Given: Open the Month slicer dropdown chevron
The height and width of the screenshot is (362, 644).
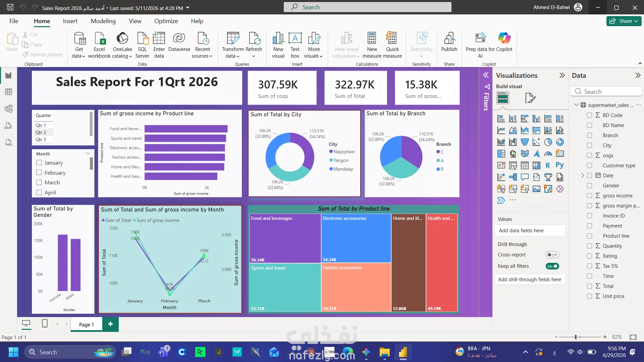Looking at the screenshot, I should (x=88, y=154).
